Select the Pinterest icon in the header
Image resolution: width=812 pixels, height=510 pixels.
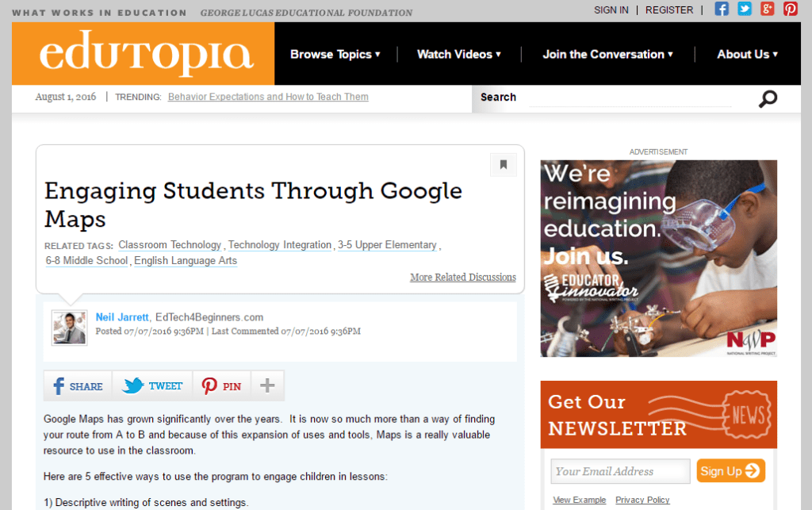pyautogui.click(x=789, y=9)
